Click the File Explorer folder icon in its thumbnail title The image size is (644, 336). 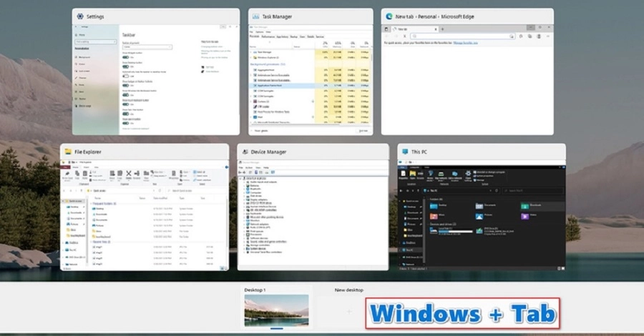click(x=68, y=152)
